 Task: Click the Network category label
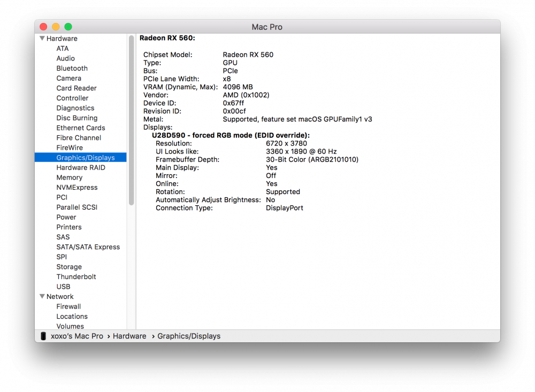60,296
